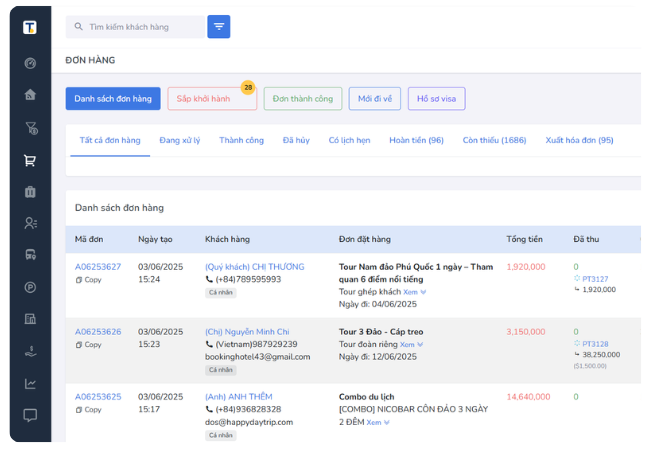The height and width of the screenshot is (450, 650).
Task: Copy order code A06253627
Action: (88, 280)
